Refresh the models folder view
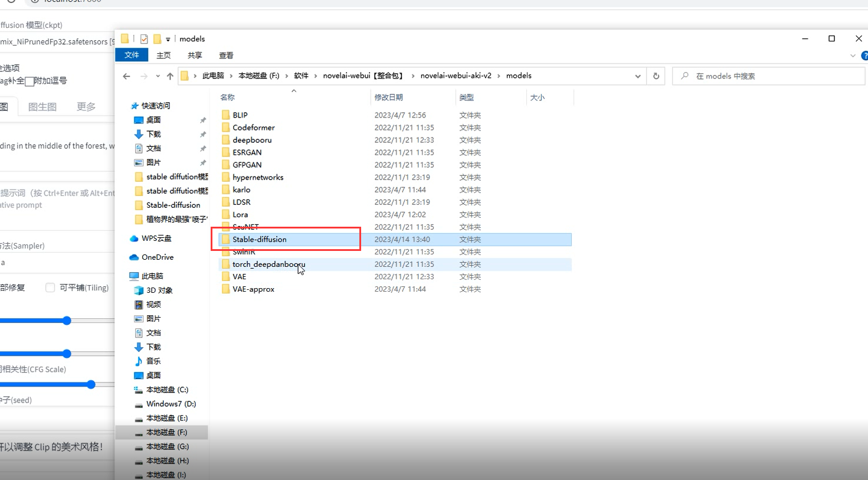The height and width of the screenshot is (480, 868). [656, 76]
